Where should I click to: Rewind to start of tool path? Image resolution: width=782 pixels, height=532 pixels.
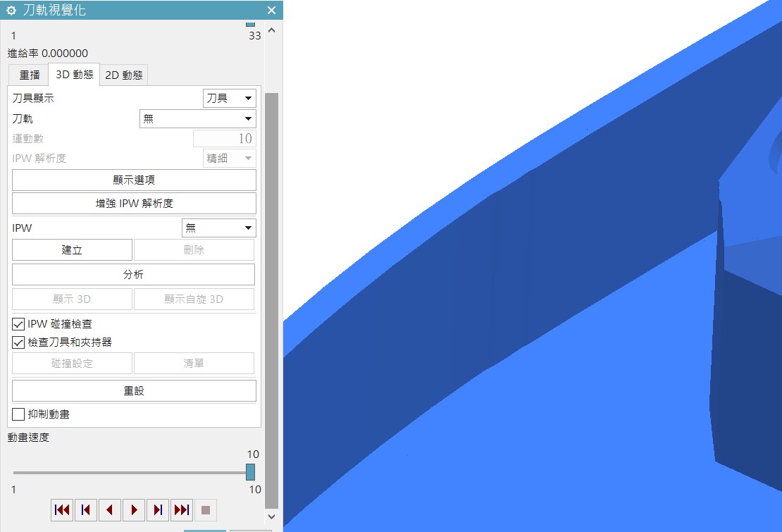click(x=62, y=509)
